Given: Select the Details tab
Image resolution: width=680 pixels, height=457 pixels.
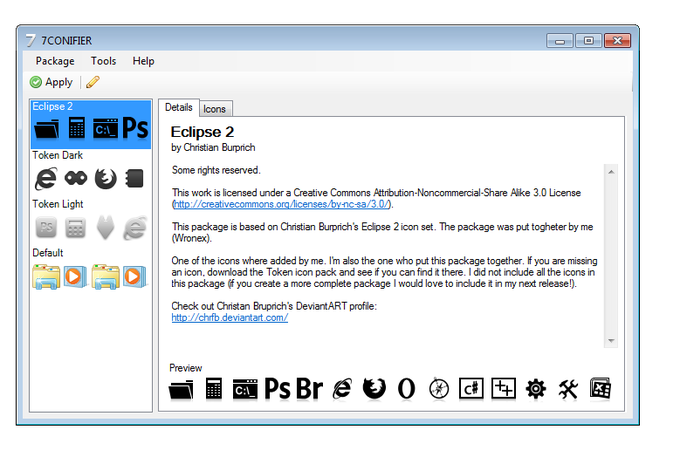Looking at the screenshot, I should [179, 108].
